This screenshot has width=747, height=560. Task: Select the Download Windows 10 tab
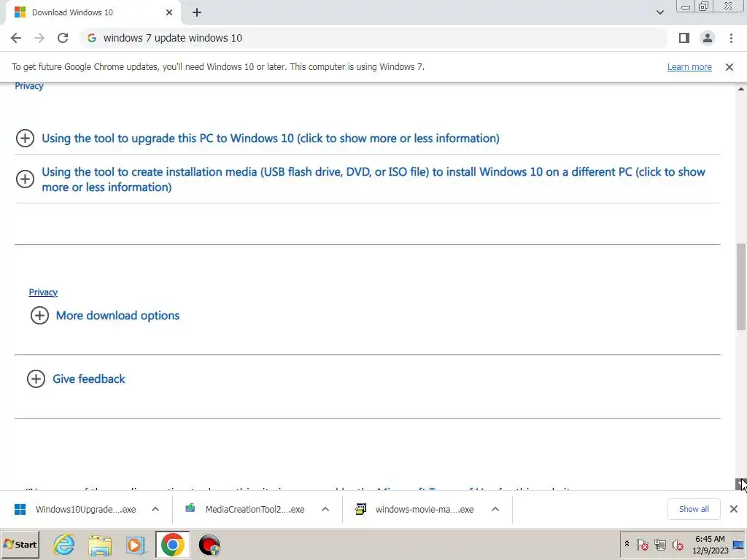point(93,12)
